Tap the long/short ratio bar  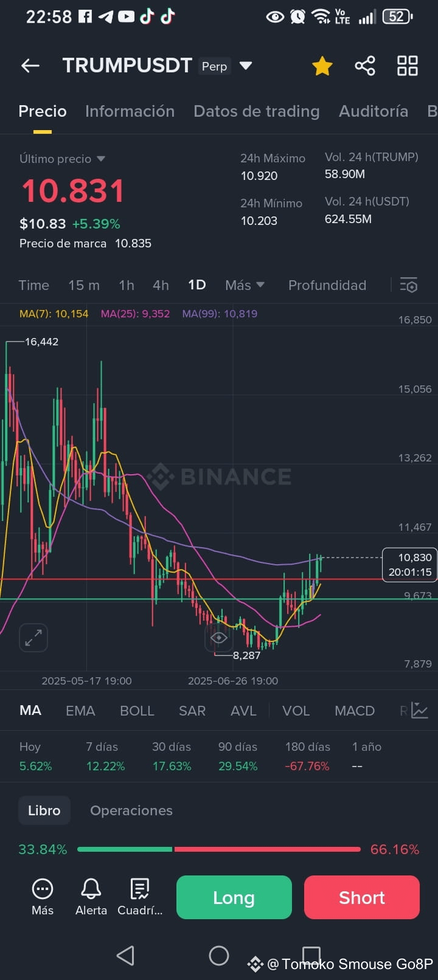[x=219, y=849]
